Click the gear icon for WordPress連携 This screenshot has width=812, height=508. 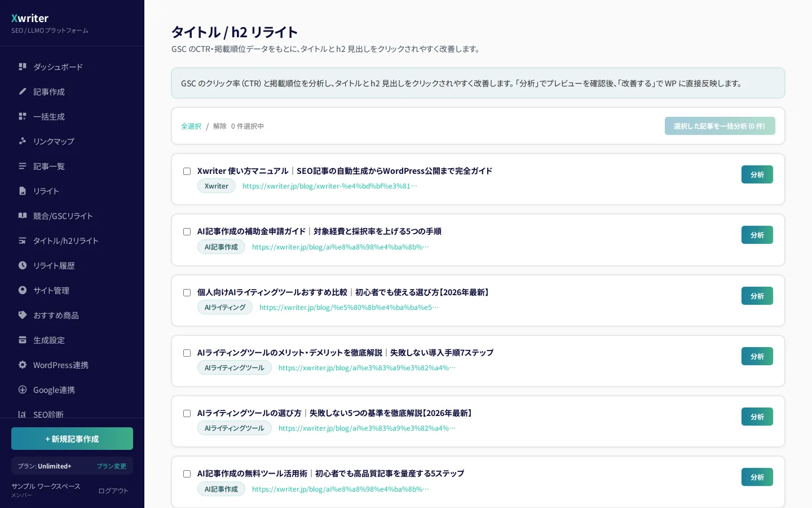23,365
